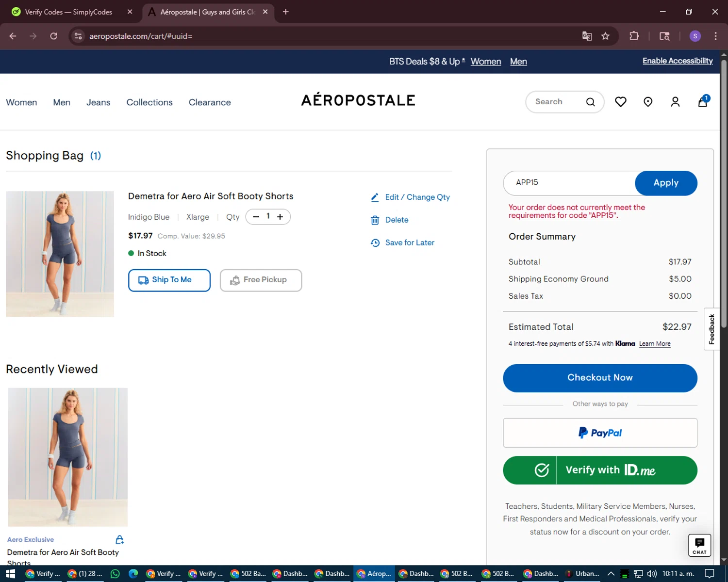The height and width of the screenshot is (582, 728).
Task: Open Demetra for Aero Air Soft Booty Shorts title
Action: click(x=211, y=196)
